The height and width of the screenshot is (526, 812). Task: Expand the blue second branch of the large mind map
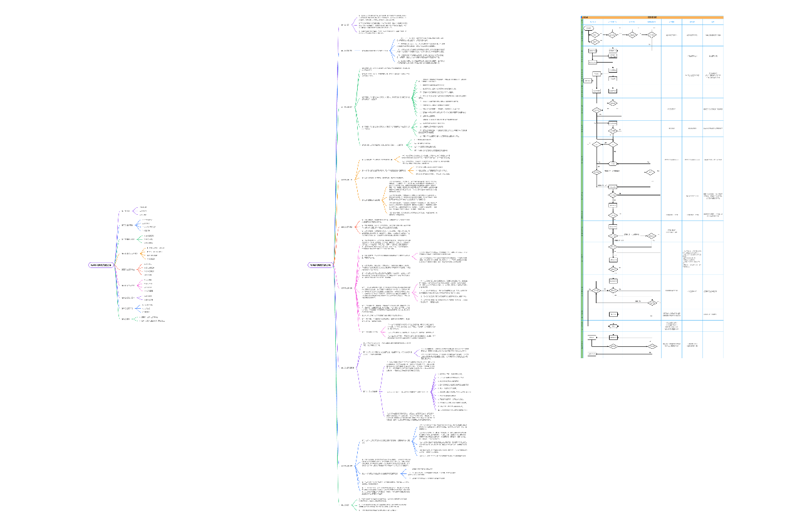346,51
